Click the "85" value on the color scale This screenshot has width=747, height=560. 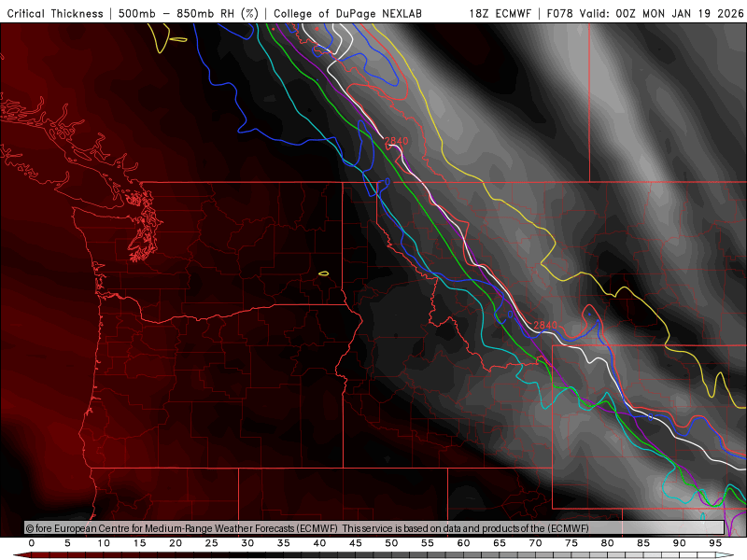(643, 543)
